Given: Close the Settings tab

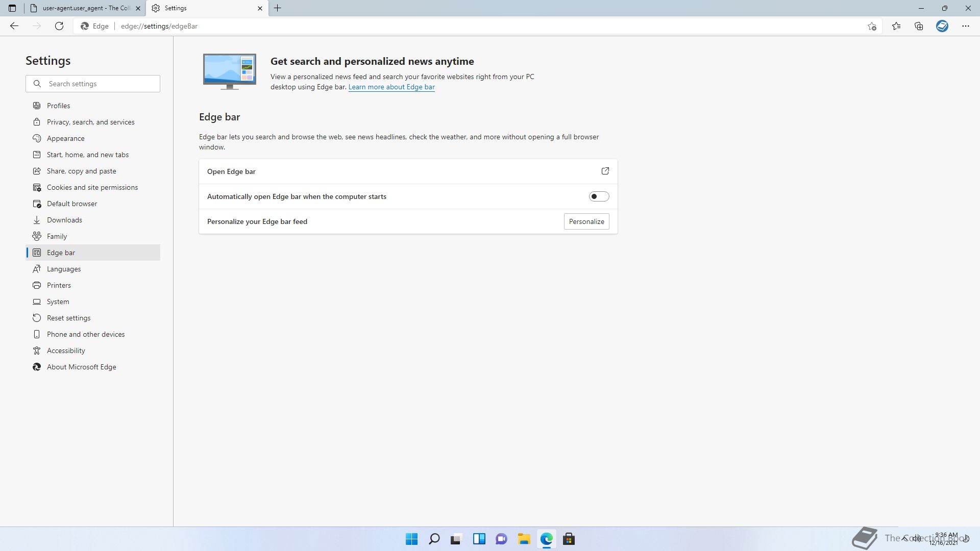Looking at the screenshot, I should tap(260, 8).
